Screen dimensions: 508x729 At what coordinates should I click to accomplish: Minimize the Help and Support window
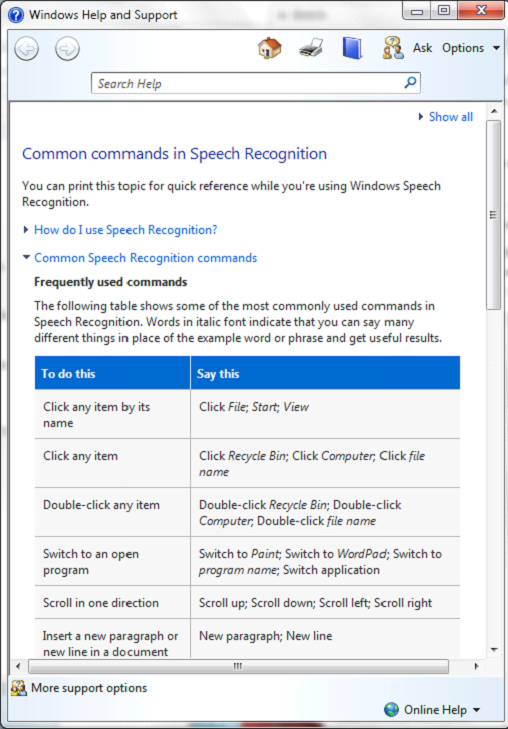coord(417,10)
